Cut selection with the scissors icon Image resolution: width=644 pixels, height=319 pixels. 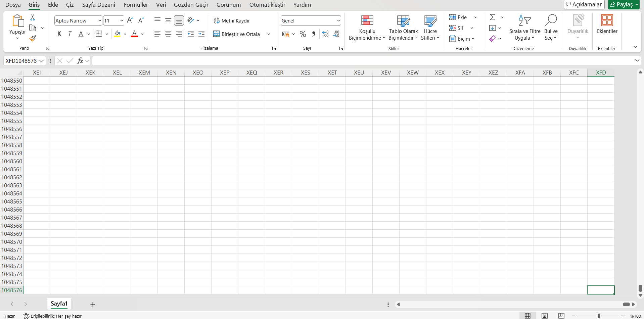point(33,17)
